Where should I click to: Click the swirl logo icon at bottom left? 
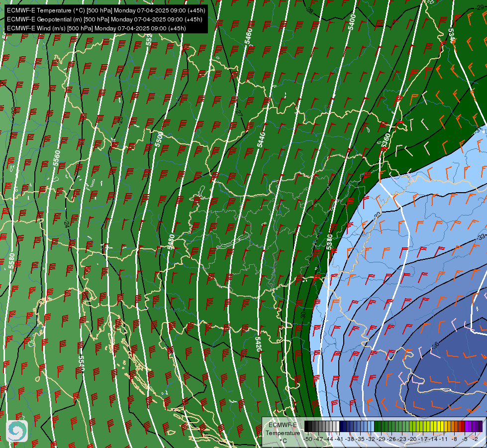pos(17,431)
